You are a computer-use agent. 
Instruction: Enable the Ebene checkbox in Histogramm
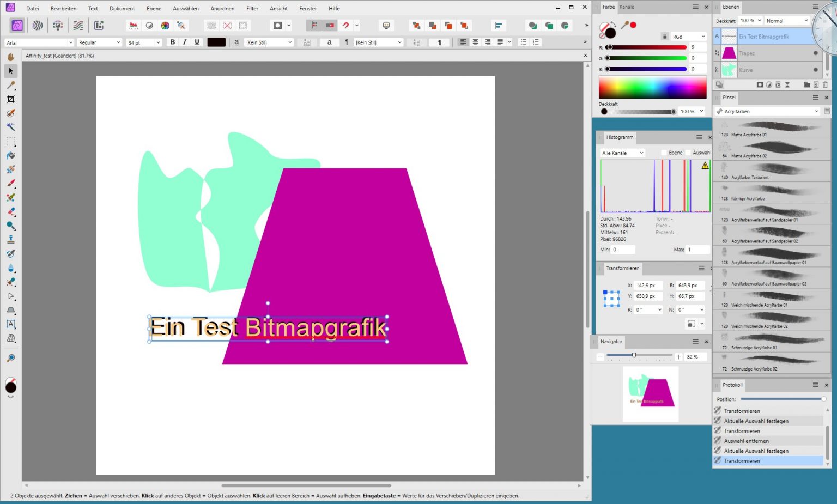point(664,153)
